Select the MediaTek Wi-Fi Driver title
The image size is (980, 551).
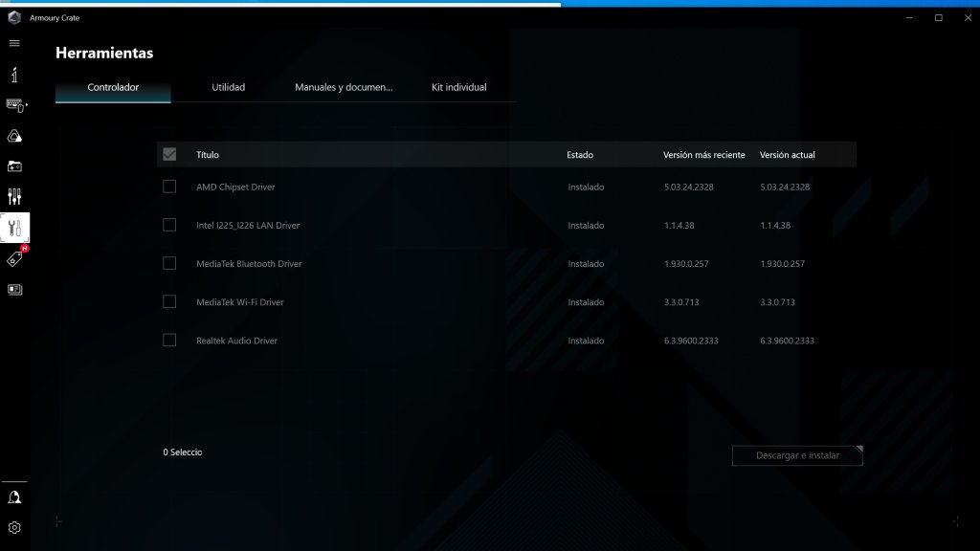[240, 302]
